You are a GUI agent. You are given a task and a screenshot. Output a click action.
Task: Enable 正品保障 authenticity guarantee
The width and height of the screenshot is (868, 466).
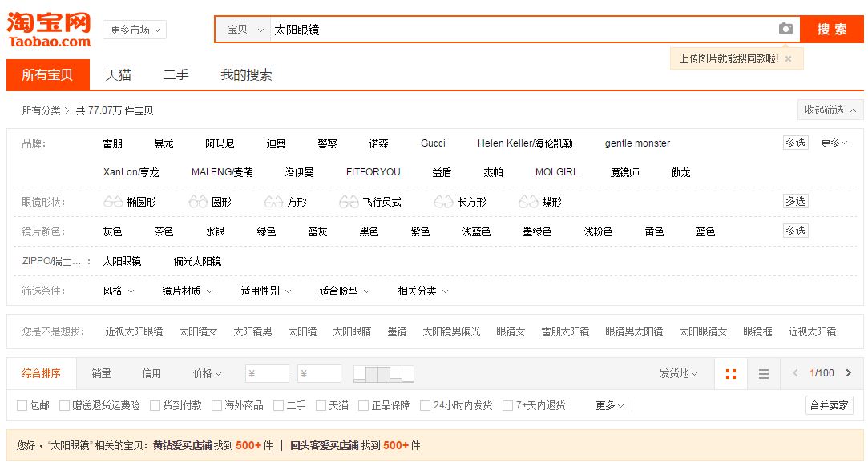[x=364, y=406]
